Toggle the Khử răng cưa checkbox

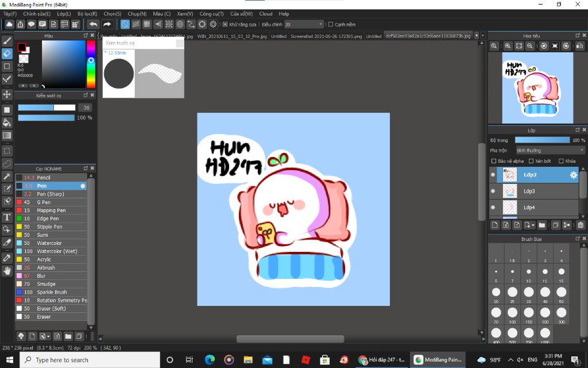coord(225,24)
